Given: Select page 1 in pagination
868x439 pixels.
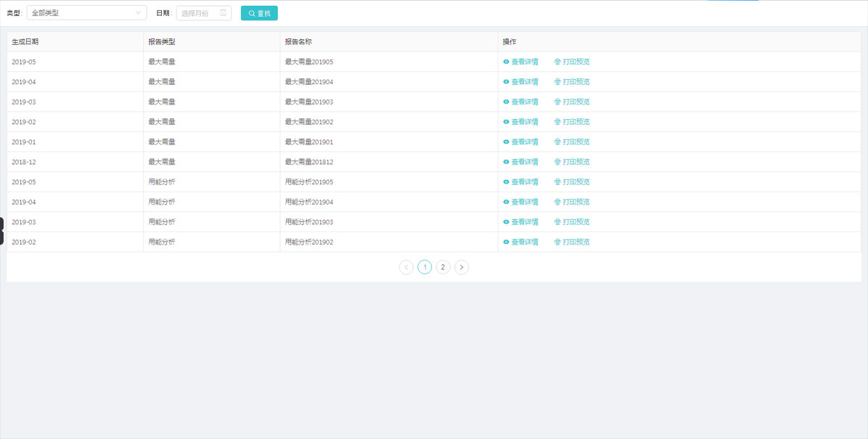Looking at the screenshot, I should coord(425,267).
